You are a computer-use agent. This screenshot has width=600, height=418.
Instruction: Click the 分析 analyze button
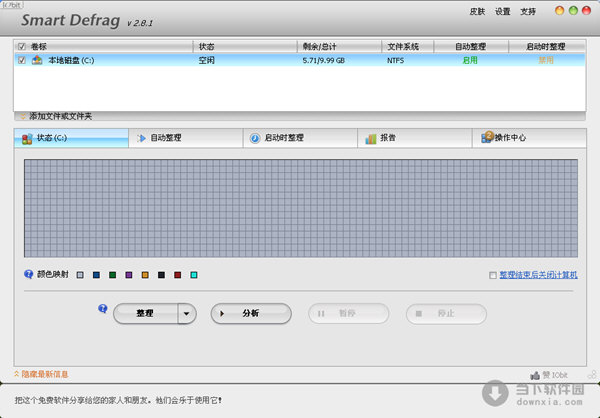(251, 314)
